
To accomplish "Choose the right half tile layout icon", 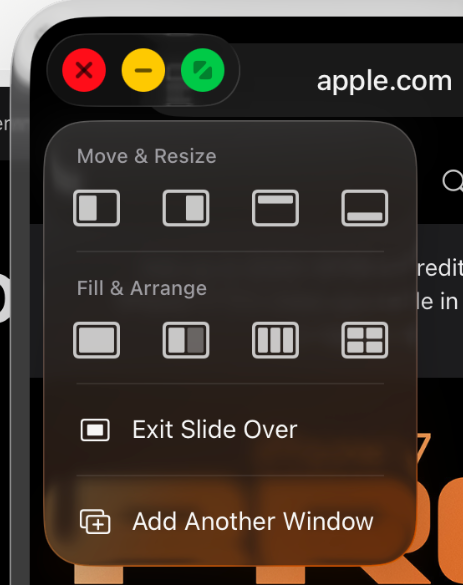I will (186, 208).
